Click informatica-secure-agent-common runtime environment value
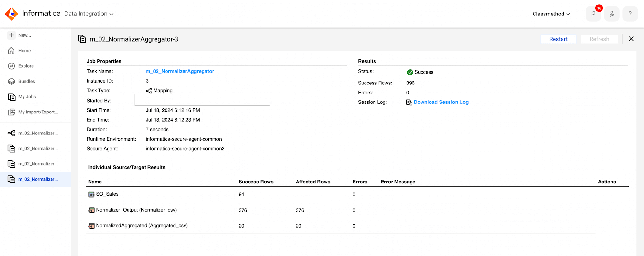The image size is (644, 256). coord(184,139)
